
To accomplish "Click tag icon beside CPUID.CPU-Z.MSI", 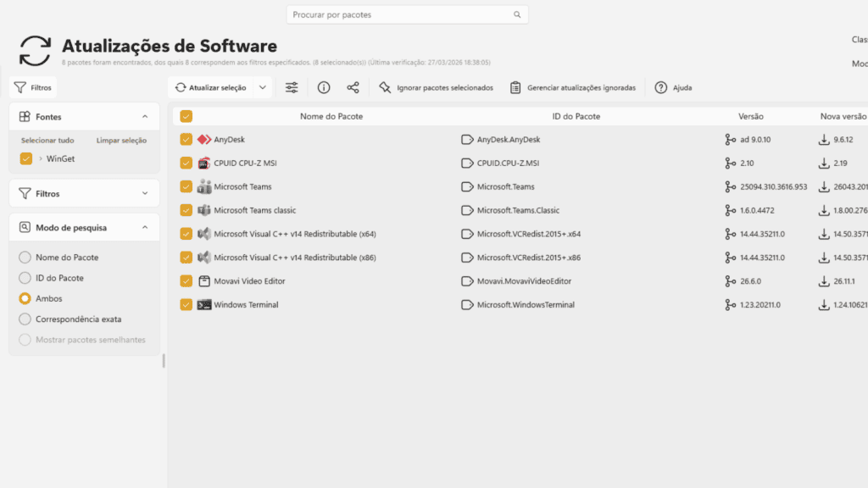I will coord(467,164).
